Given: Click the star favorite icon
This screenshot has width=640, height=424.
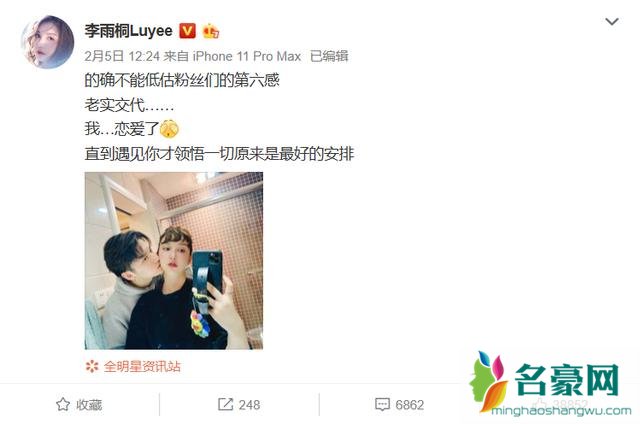Looking at the screenshot, I should tap(63, 404).
